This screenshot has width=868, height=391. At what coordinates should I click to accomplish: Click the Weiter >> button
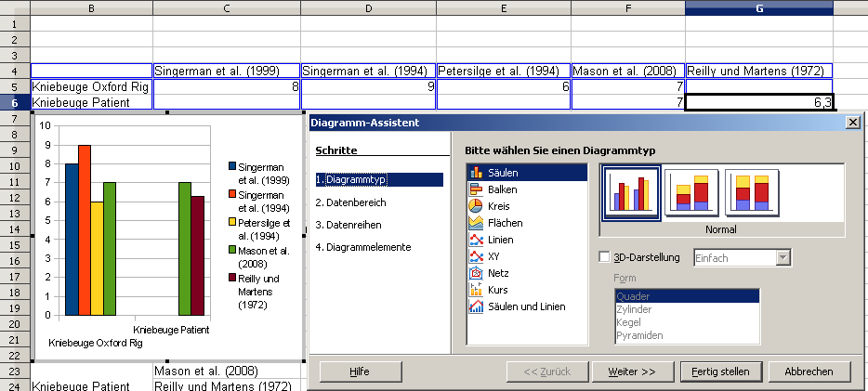click(x=631, y=371)
